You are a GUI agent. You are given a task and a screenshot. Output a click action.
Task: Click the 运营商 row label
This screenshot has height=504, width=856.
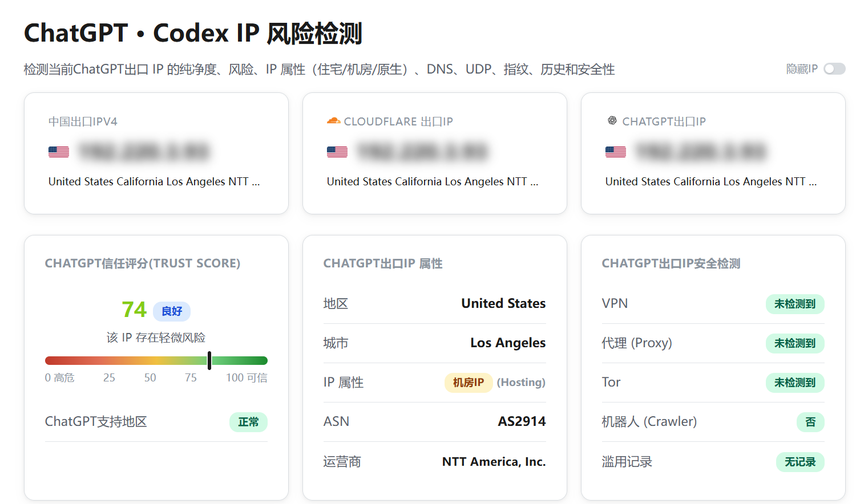pyautogui.click(x=342, y=461)
